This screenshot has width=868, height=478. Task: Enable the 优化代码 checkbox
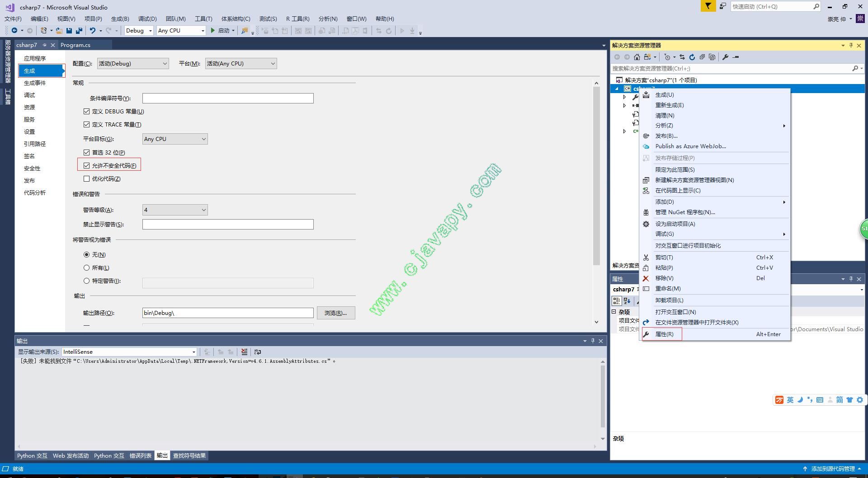[86, 178]
